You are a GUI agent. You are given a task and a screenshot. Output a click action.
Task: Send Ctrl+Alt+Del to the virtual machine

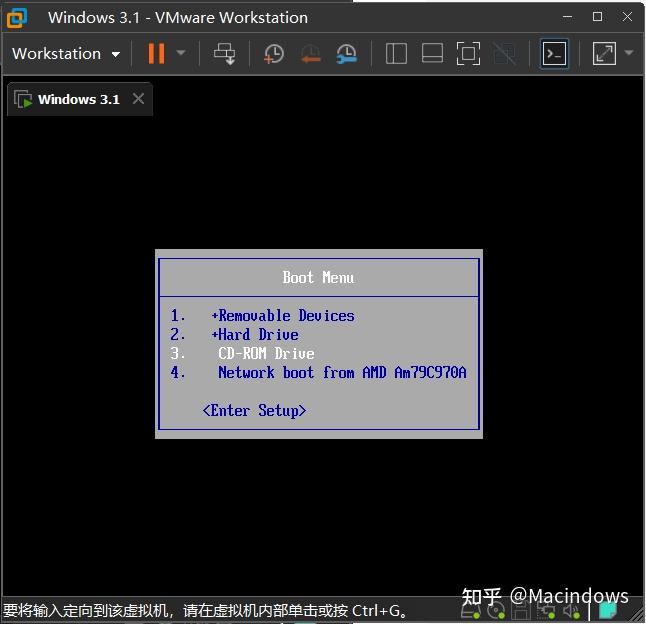[x=225, y=54]
